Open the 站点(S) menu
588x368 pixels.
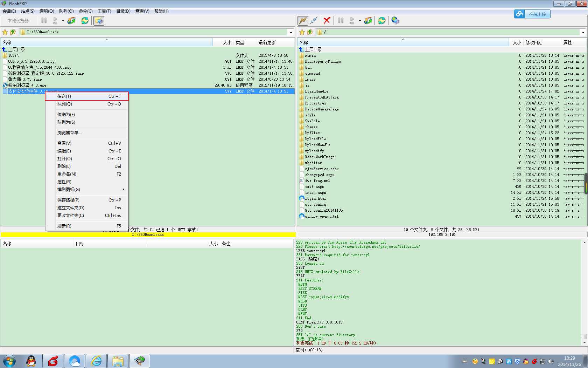28,11
